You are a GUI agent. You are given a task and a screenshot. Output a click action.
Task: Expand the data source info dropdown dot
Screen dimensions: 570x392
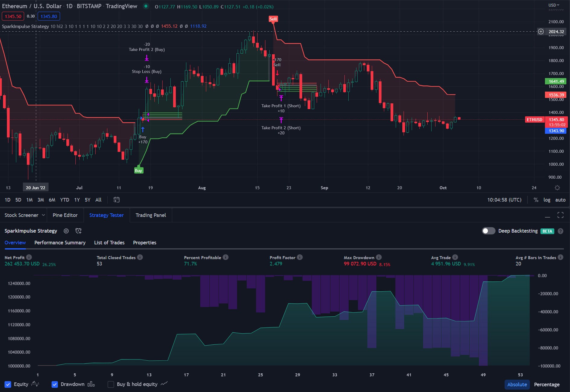click(146, 6)
